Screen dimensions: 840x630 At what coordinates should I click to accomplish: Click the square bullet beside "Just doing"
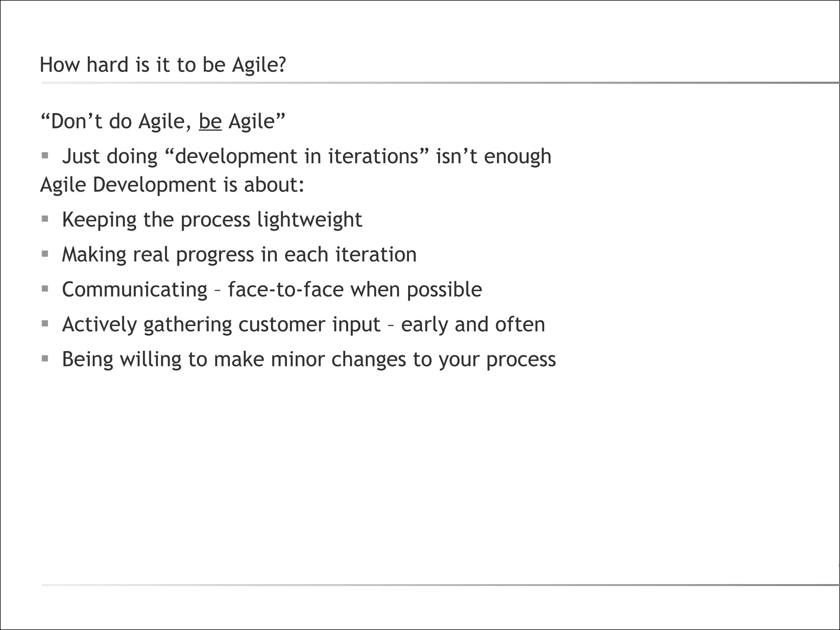[45, 155]
